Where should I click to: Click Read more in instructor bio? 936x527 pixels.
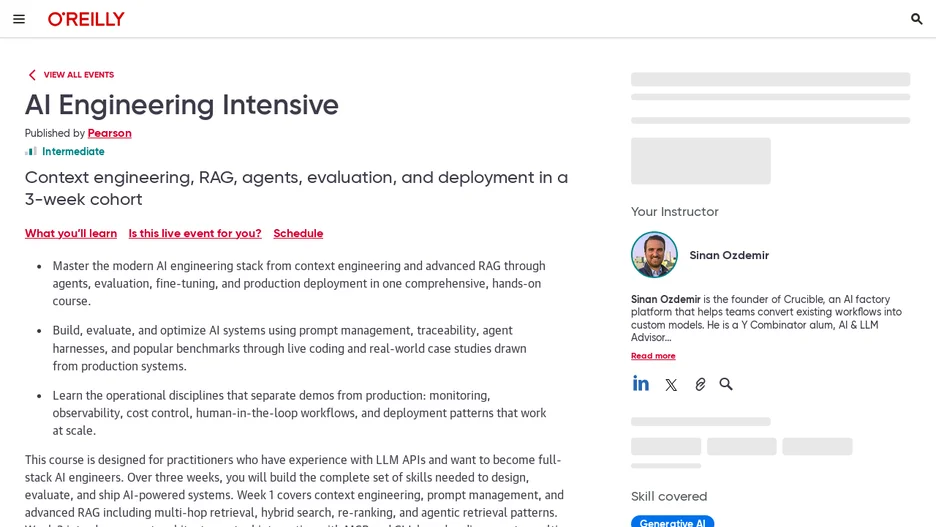(653, 356)
